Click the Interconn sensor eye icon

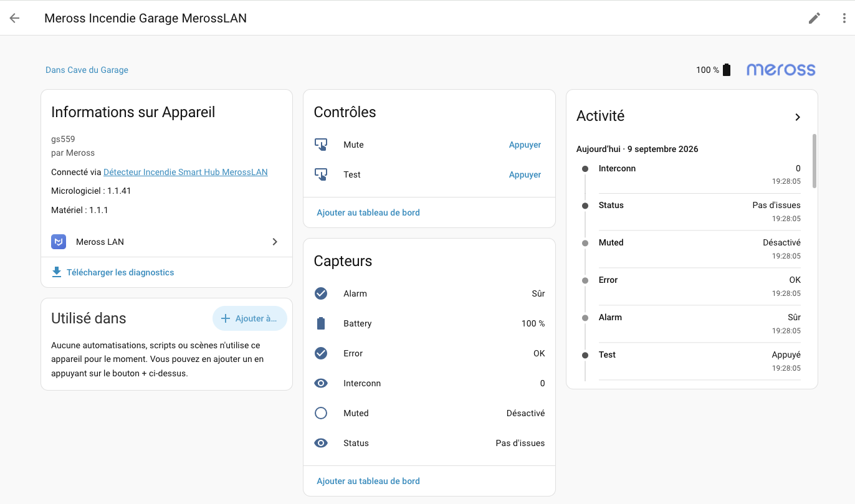(321, 383)
